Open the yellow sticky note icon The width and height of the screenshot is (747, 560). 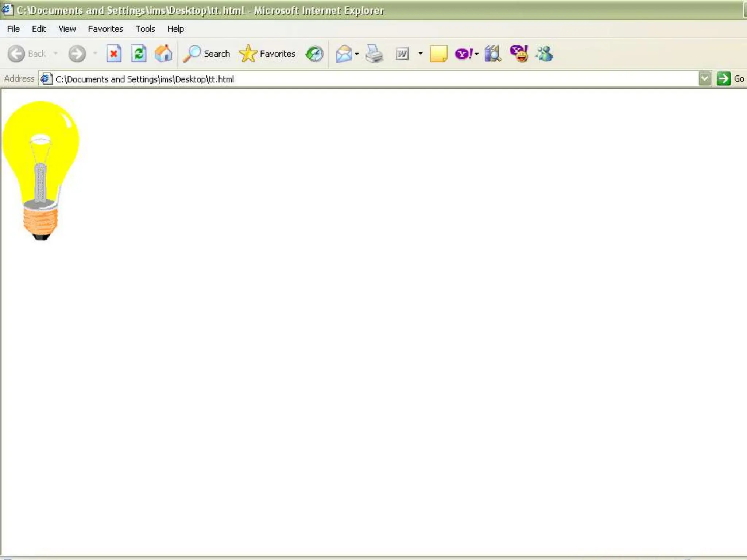tap(438, 54)
